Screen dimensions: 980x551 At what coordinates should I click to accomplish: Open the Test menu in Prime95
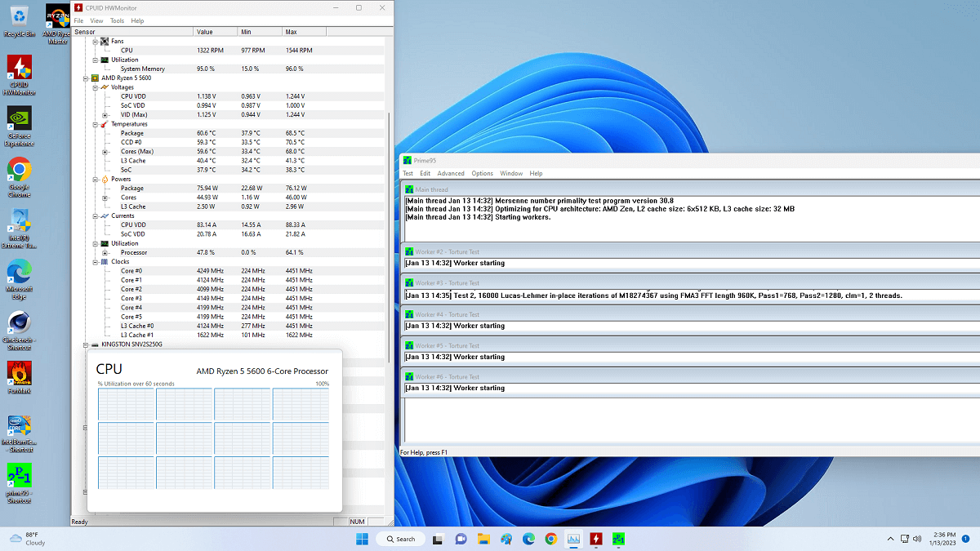(x=408, y=173)
